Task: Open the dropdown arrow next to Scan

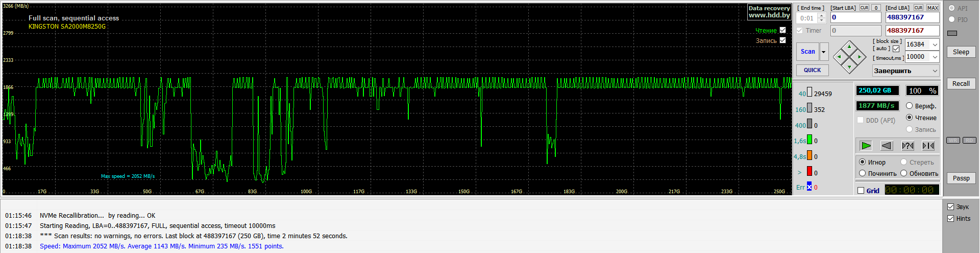Action: (823, 52)
